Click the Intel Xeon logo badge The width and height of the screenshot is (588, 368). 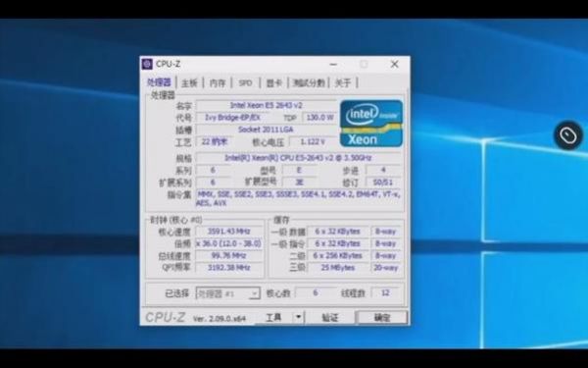coord(371,124)
